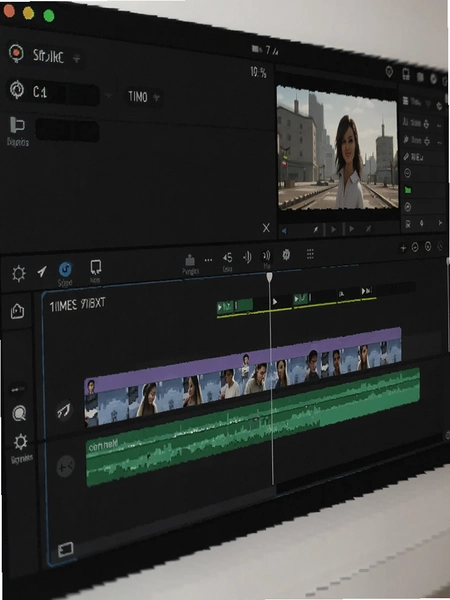Toggle the small switch in left sidebar

click(17, 390)
